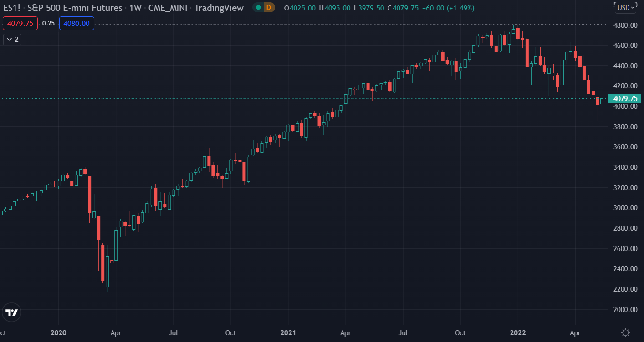
Task: Click the 2200.00 price axis label
Action: [625, 289]
